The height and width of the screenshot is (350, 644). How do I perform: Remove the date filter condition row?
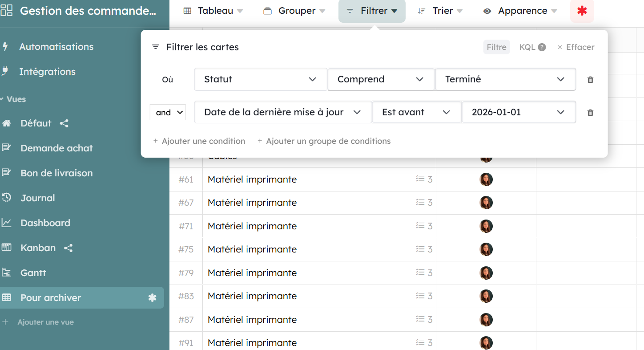click(590, 113)
